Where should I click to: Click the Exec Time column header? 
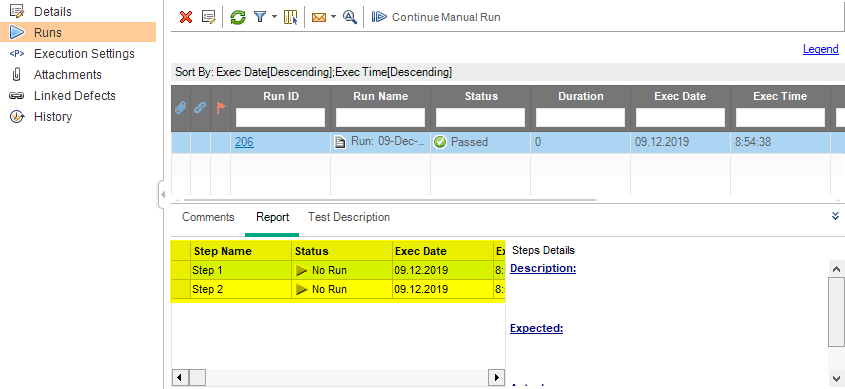(x=780, y=96)
